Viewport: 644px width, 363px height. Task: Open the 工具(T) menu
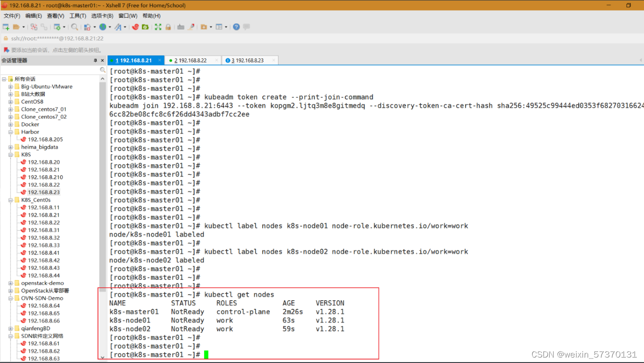77,16
